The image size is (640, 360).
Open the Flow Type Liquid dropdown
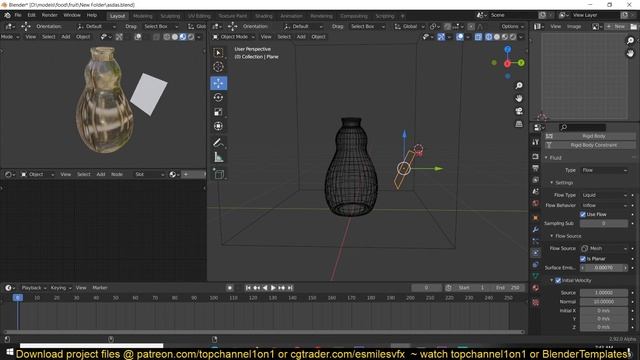coord(604,195)
